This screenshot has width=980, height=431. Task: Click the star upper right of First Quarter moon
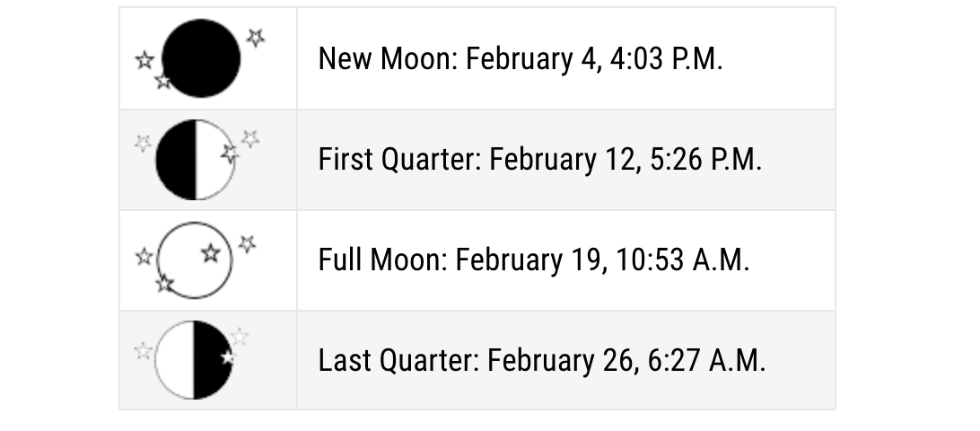[250, 138]
